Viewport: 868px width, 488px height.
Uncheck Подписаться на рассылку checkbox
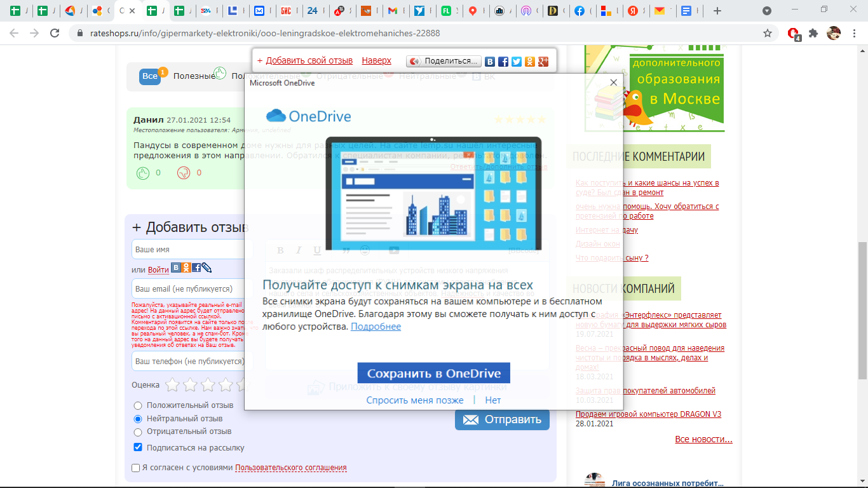click(138, 447)
